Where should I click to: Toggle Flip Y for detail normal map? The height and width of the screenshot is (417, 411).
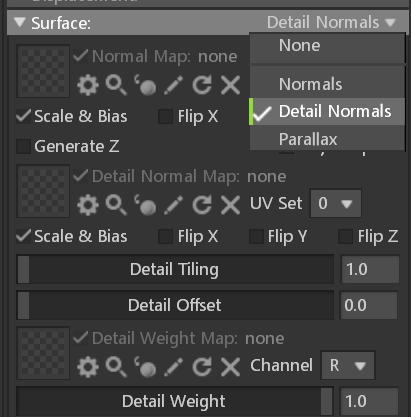point(256,237)
